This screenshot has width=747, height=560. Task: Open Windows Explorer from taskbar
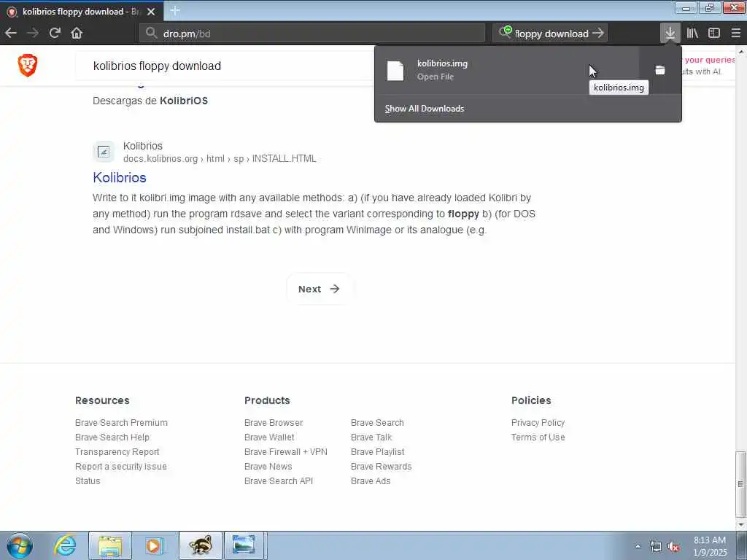(110, 545)
